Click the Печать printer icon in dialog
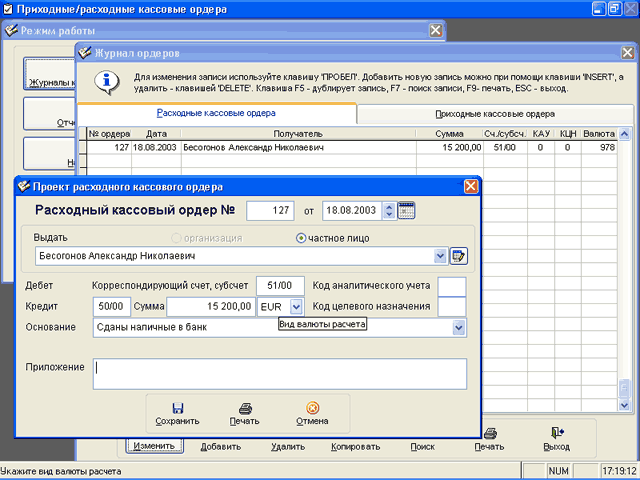640x480 pixels. [244, 407]
